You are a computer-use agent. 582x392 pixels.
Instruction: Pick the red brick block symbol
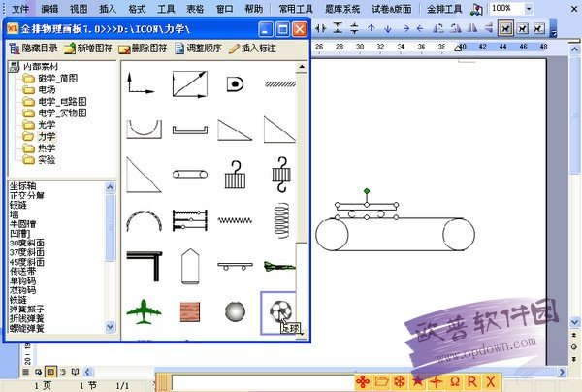(x=190, y=311)
